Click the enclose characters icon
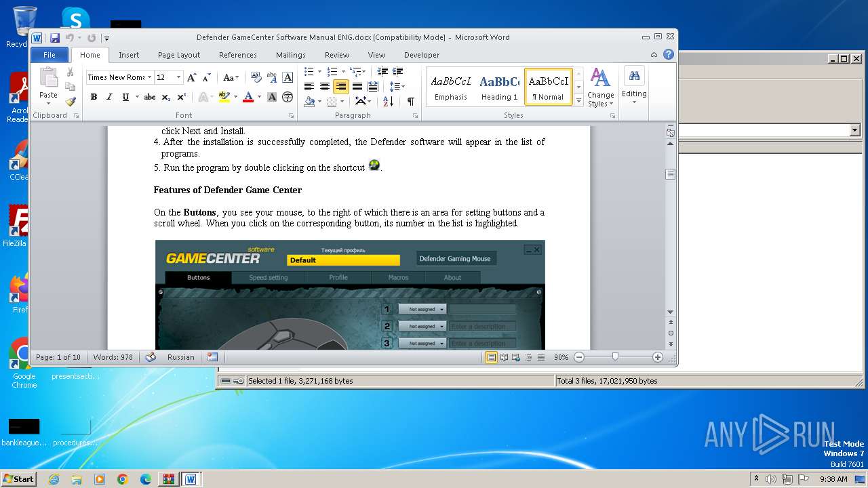Image resolution: width=868 pixels, height=488 pixels. pyautogui.click(x=288, y=97)
